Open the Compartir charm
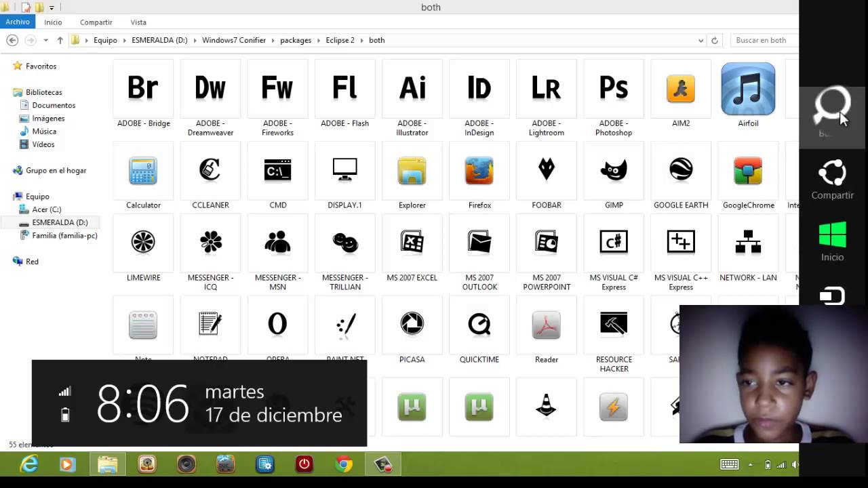Screen dimensions: 868x488 [x=833, y=180]
